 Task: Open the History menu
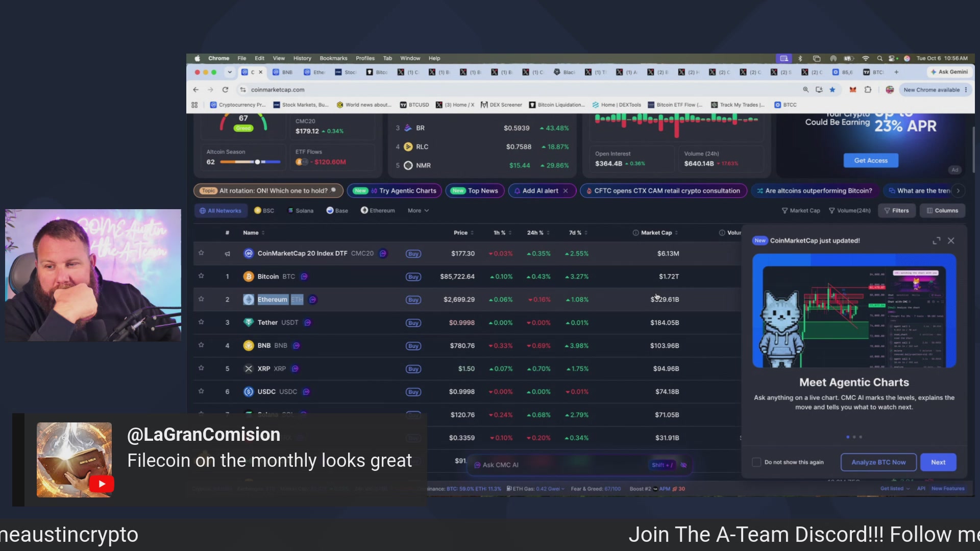pyautogui.click(x=302, y=58)
